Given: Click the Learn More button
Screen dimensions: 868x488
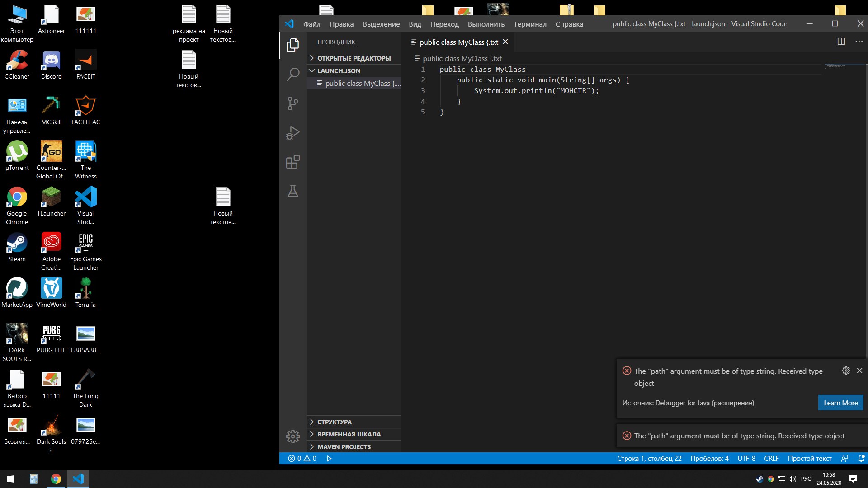Looking at the screenshot, I should (x=840, y=403).
